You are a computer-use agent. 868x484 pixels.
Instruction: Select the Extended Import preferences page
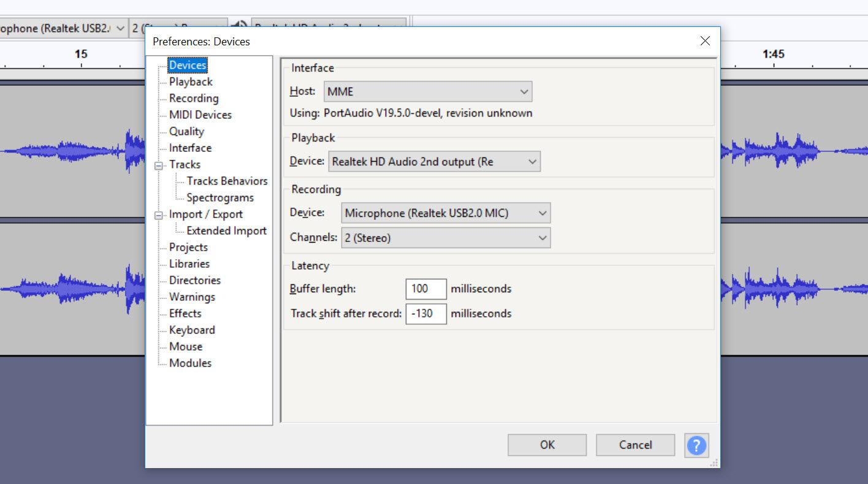(226, 230)
